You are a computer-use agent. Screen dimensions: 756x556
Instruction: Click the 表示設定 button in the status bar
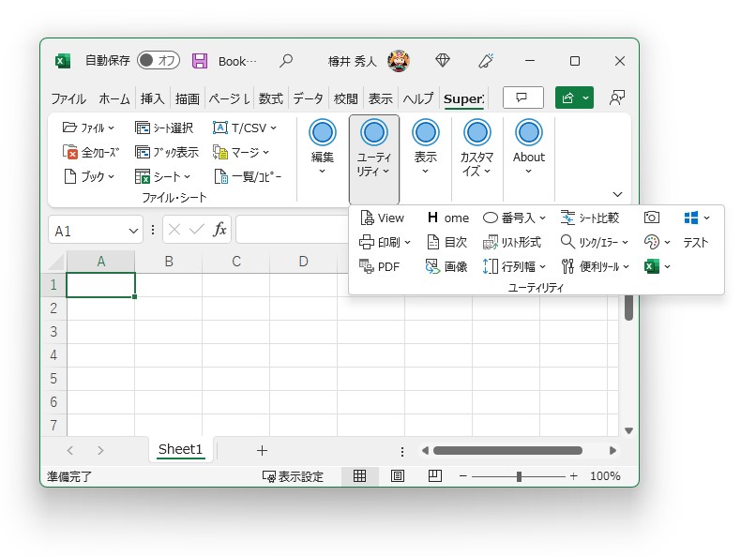pyautogui.click(x=294, y=476)
